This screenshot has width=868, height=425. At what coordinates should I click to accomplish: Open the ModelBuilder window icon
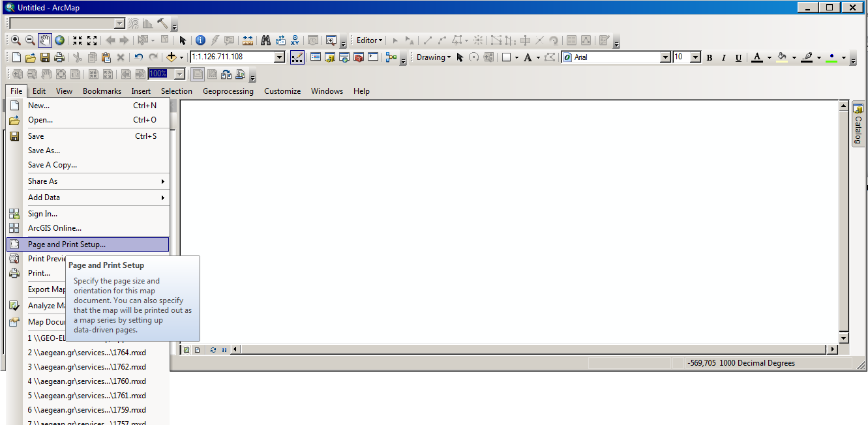[x=391, y=57]
